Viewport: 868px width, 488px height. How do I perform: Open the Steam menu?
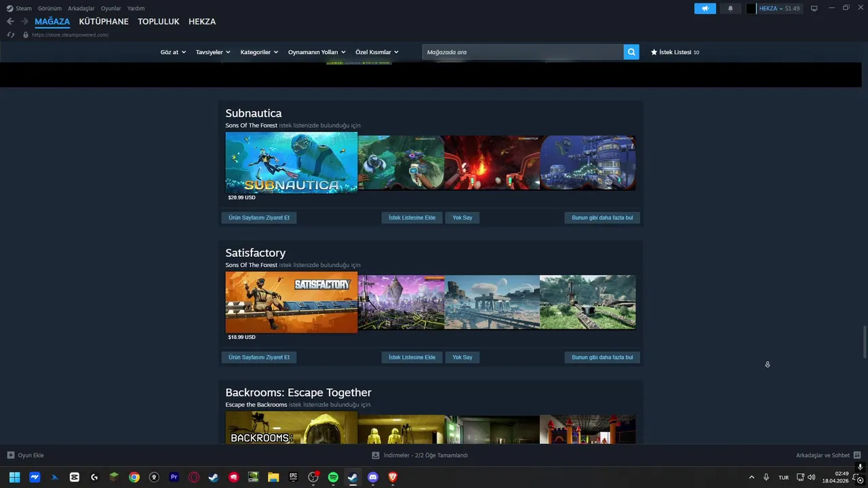tap(24, 8)
